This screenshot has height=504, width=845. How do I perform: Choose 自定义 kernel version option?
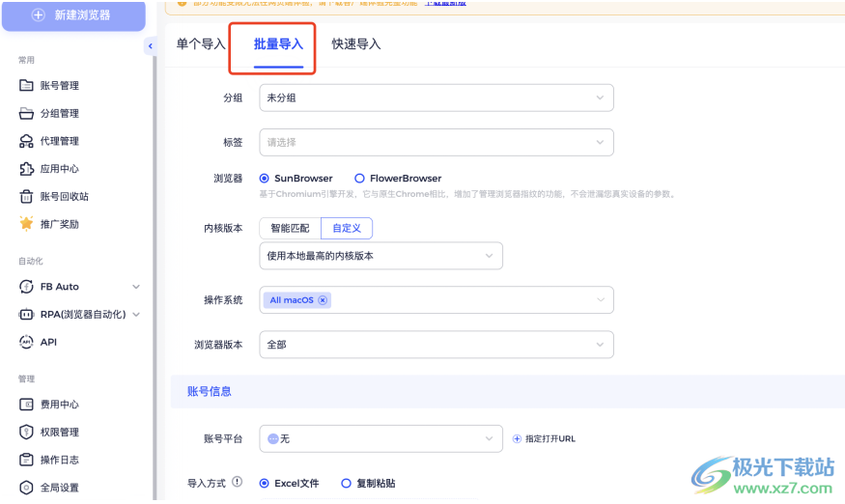click(x=347, y=228)
